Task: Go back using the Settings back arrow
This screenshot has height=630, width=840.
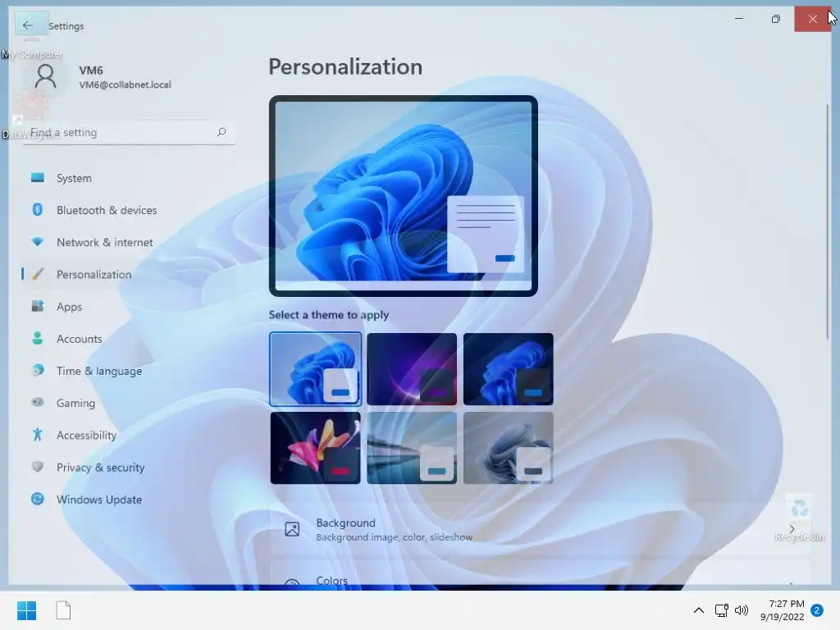Action: (x=28, y=25)
